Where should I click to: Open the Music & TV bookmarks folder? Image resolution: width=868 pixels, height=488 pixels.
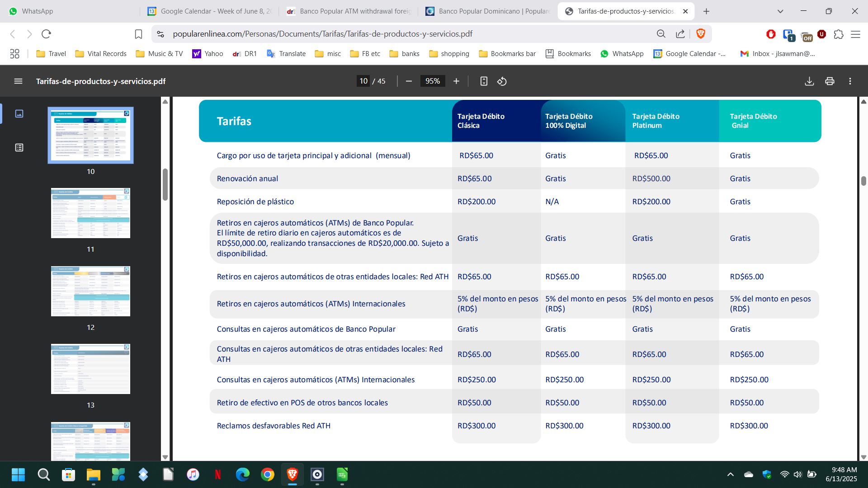tap(159, 54)
